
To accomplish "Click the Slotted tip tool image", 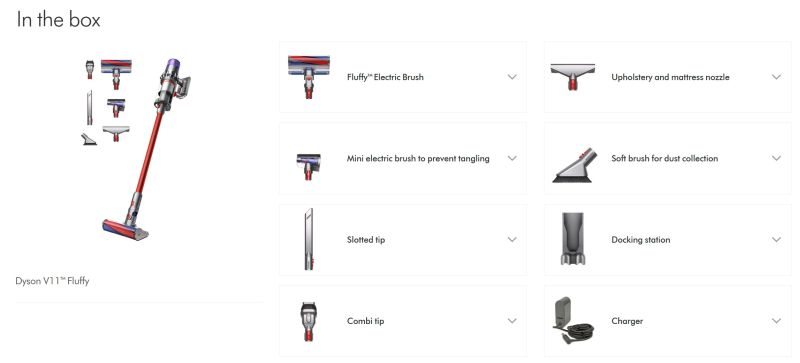I will (308, 239).
